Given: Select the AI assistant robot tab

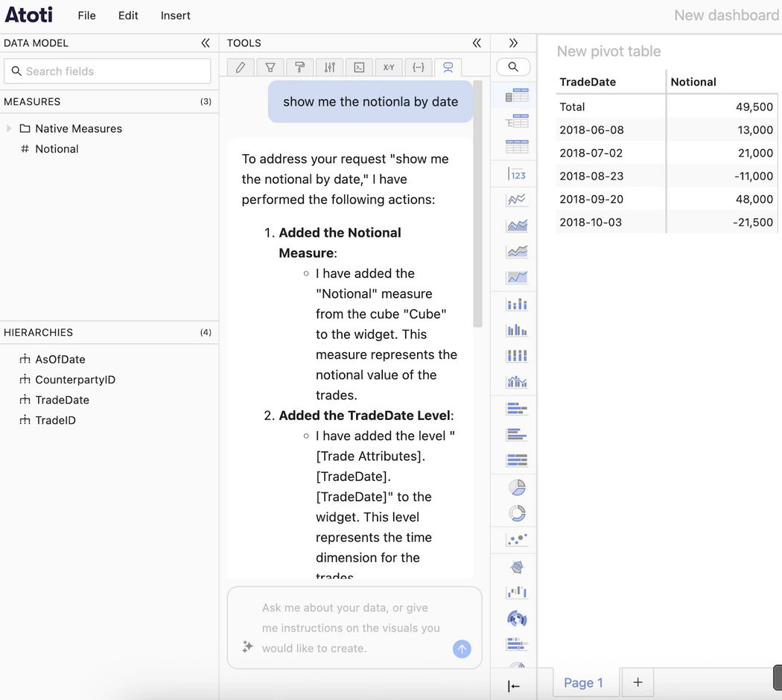Looking at the screenshot, I should 448,67.
